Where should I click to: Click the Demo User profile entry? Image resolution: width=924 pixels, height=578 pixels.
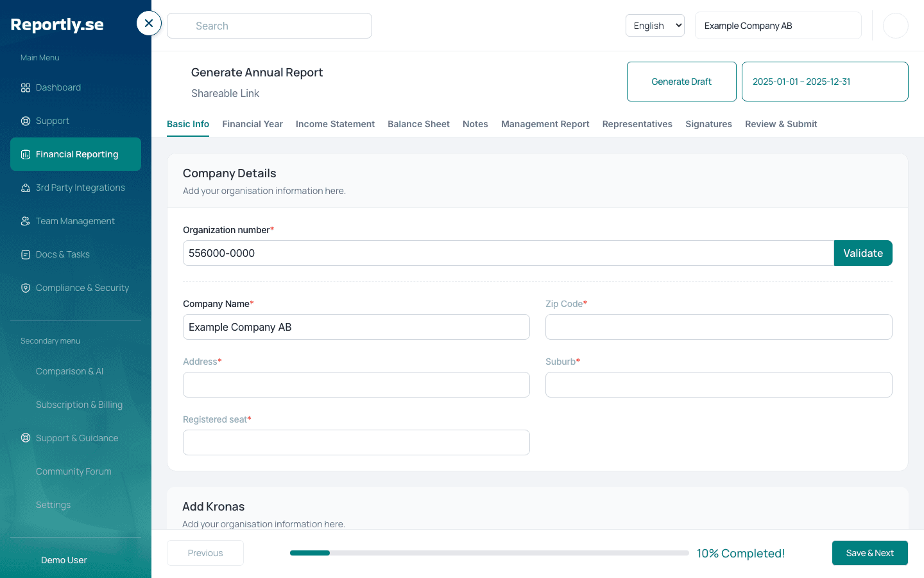(64, 560)
